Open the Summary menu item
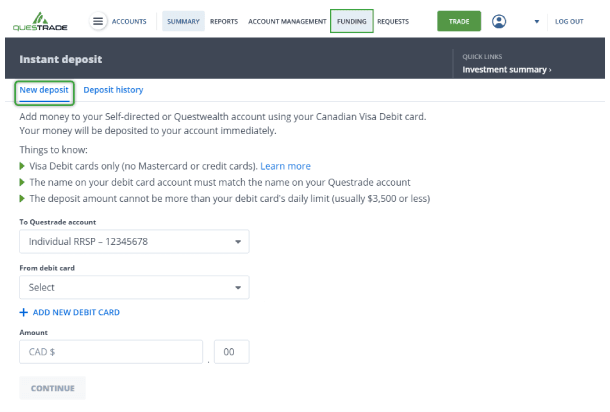 pyautogui.click(x=183, y=21)
